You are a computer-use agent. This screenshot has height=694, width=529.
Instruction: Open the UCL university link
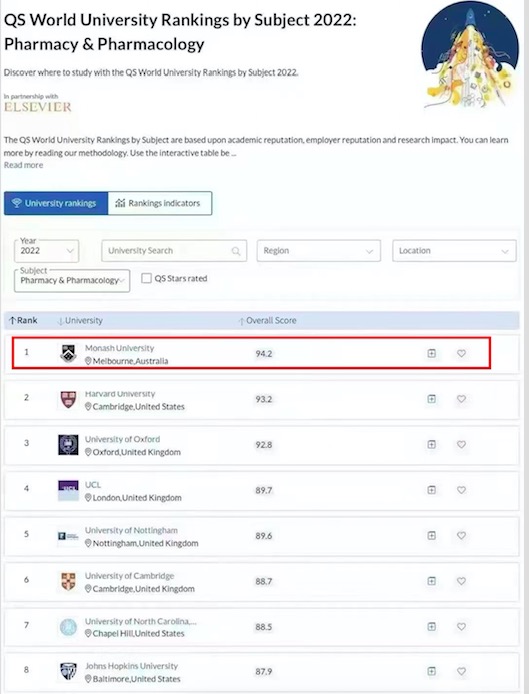point(93,485)
